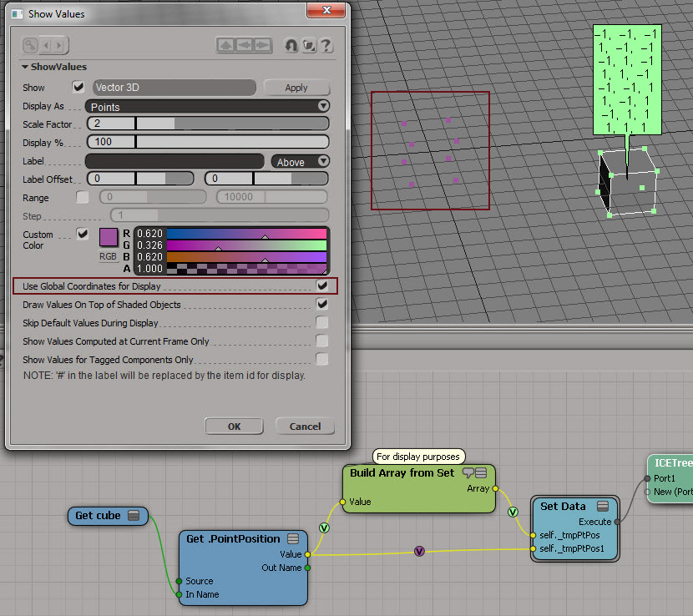Click the OK button

(x=234, y=427)
